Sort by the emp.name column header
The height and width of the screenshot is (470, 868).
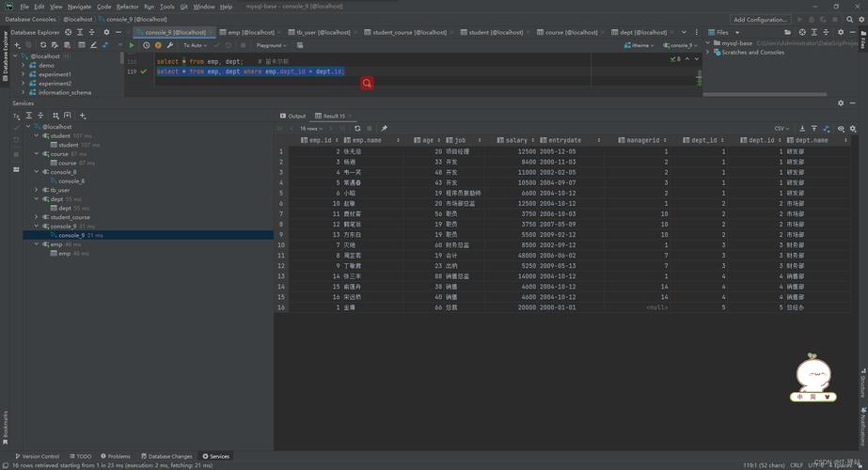371,141
